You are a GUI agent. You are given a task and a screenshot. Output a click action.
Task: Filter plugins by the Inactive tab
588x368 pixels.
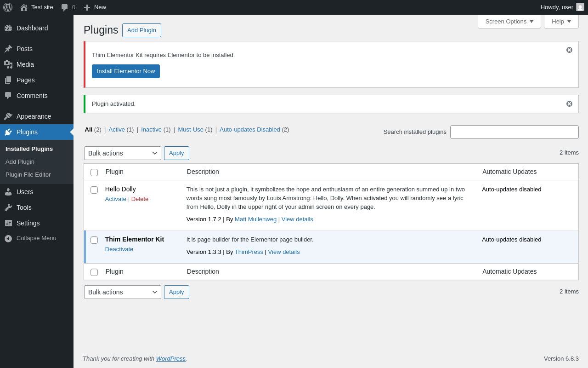pos(151,130)
